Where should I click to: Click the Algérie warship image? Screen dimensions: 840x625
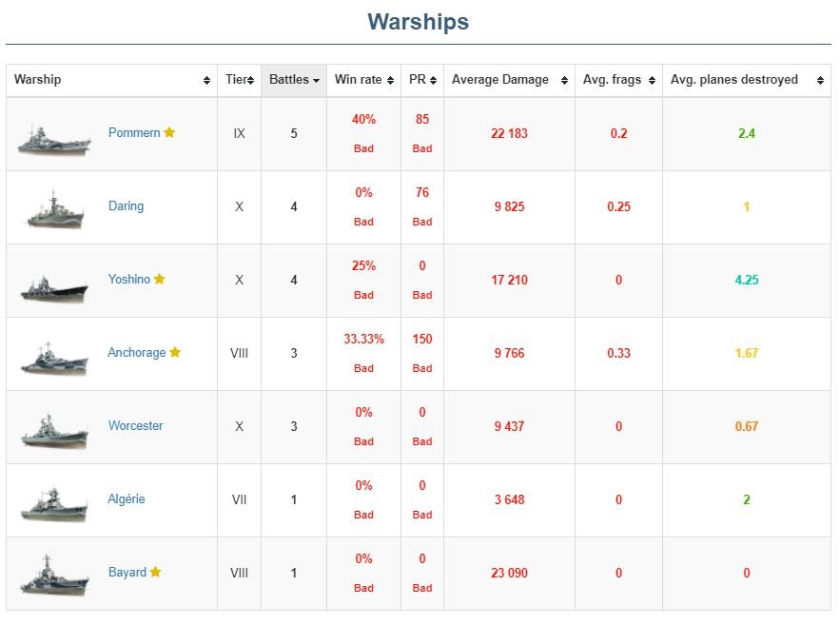point(54,503)
